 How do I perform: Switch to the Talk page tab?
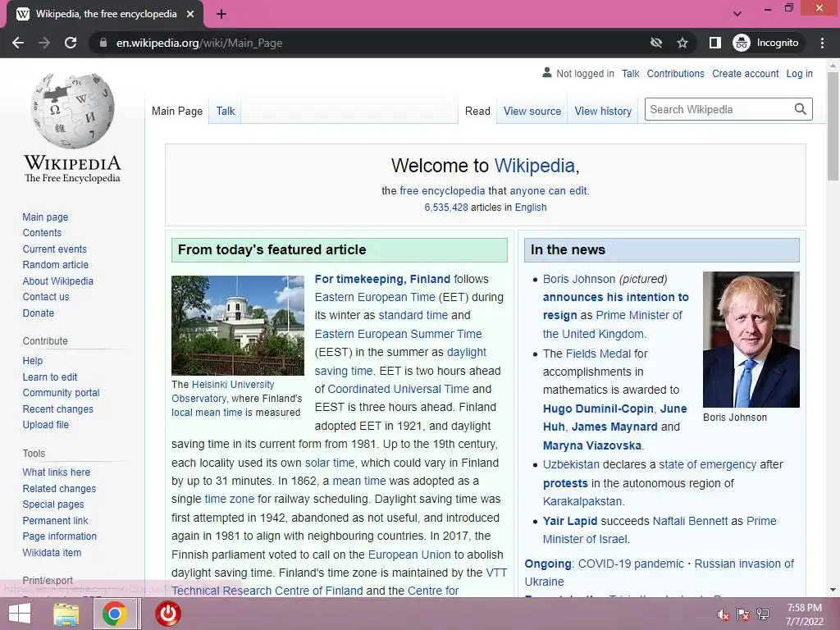(226, 111)
